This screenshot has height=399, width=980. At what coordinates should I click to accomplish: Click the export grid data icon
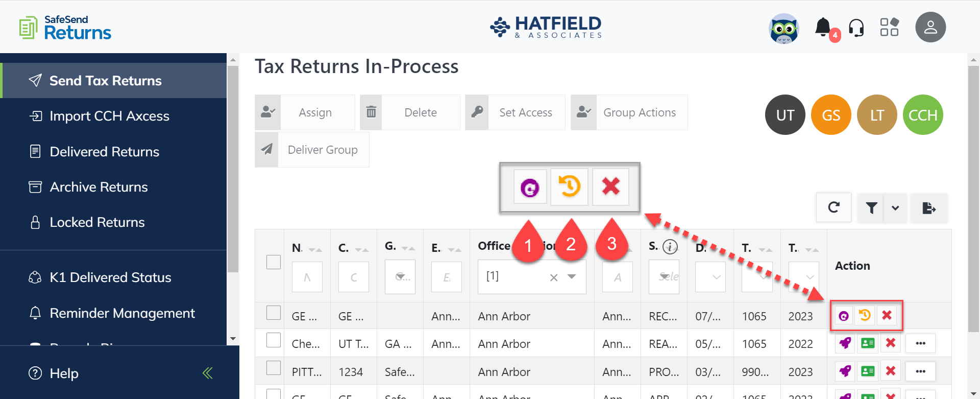pyautogui.click(x=929, y=208)
